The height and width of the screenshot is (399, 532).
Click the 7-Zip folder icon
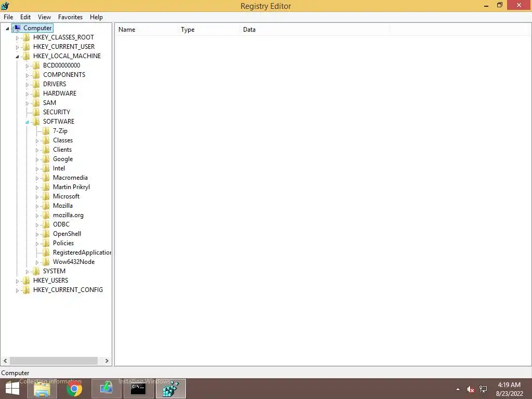(46, 130)
